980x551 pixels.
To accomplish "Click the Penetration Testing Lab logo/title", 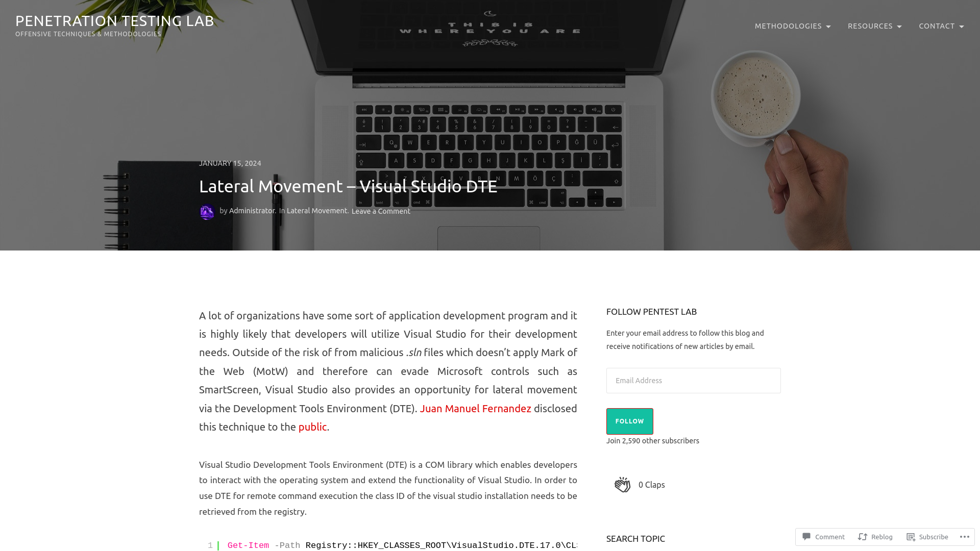I will click(114, 20).
